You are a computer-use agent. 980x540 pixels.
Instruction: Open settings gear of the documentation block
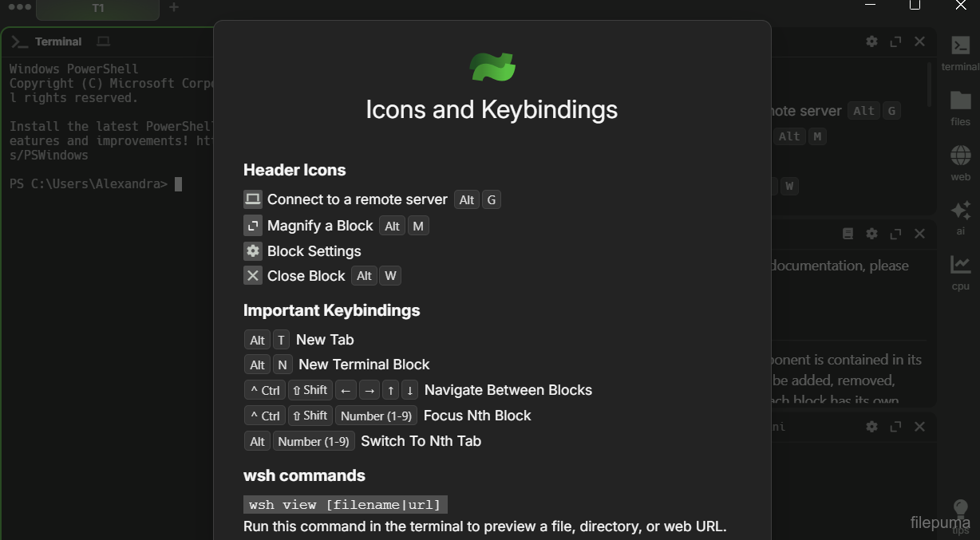click(871, 234)
